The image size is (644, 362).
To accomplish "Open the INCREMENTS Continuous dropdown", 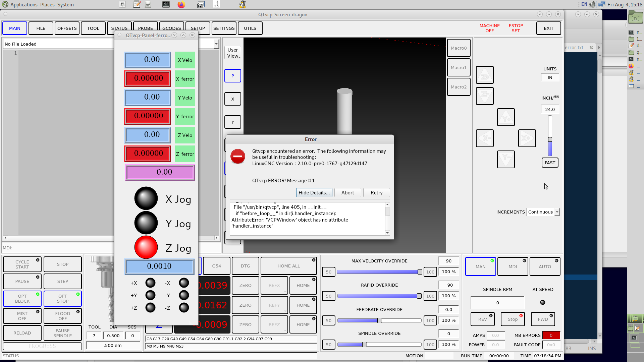I will tap(543, 212).
